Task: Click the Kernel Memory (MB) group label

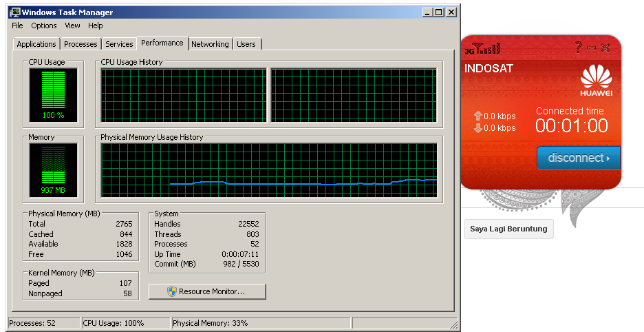Action: [62, 273]
